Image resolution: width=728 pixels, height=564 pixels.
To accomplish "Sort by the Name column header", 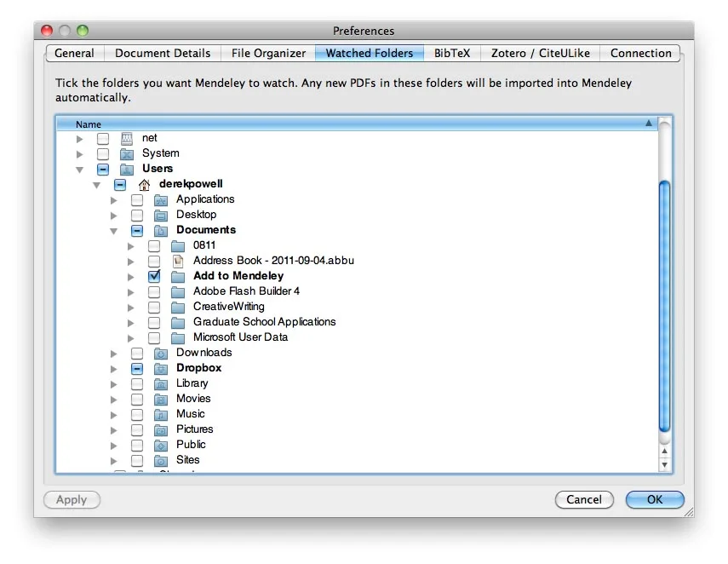I will coord(357,124).
